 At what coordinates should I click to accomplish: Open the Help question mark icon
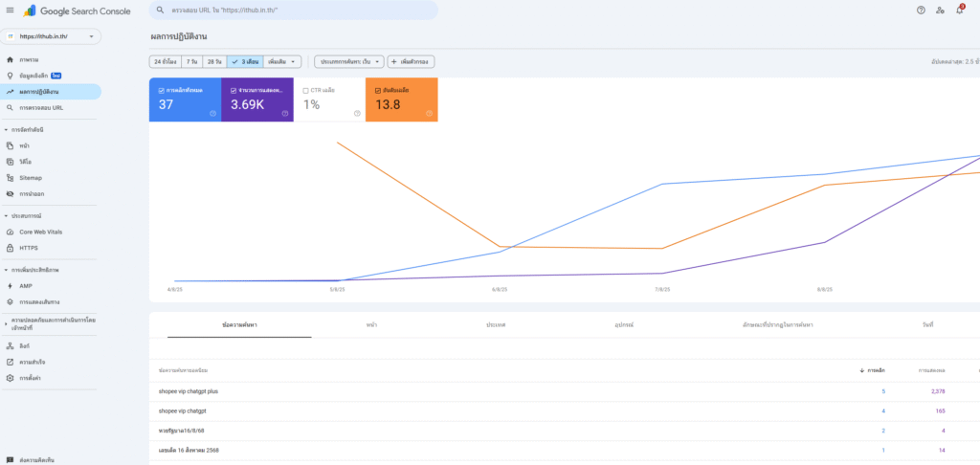pos(921,10)
